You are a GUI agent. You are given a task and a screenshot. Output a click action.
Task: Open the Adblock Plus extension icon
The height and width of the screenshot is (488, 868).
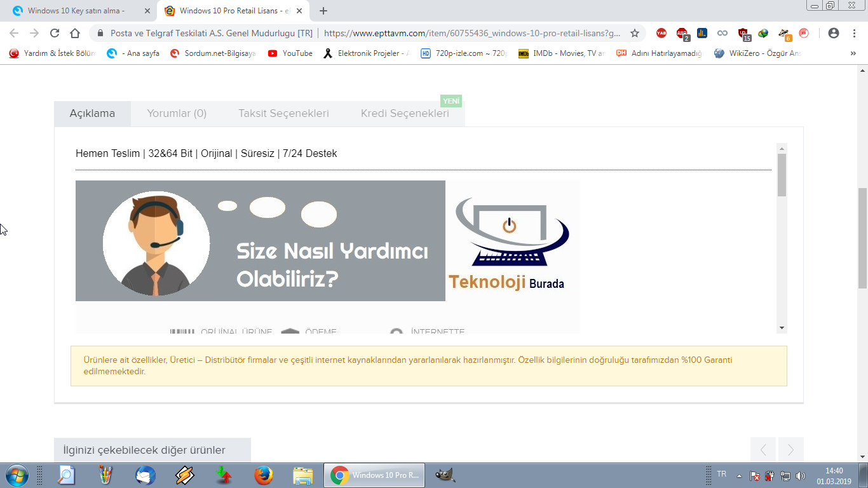pyautogui.click(x=682, y=33)
